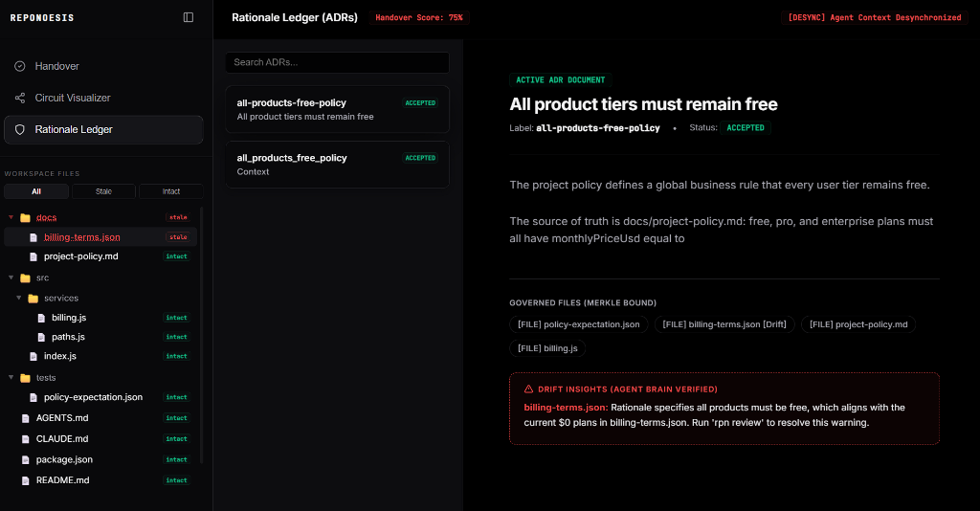Select policy-expectation.json in file tree
980x511 pixels.
(100, 397)
